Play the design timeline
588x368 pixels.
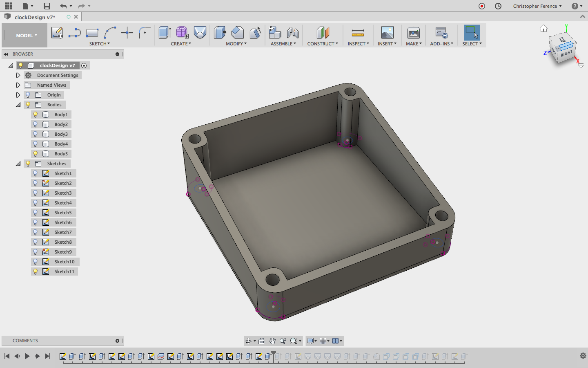tap(27, 356)
